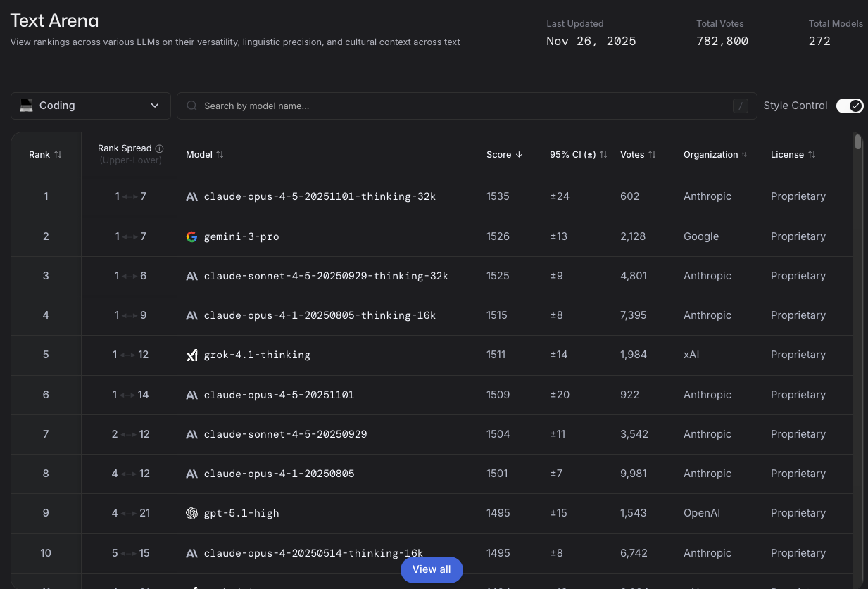
Task: Focus the Search by model name field
Action: click(467, 106)
